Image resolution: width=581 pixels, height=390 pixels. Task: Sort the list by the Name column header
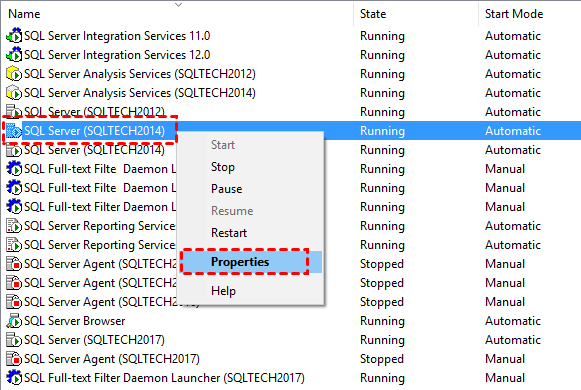(x=24, y=14)
